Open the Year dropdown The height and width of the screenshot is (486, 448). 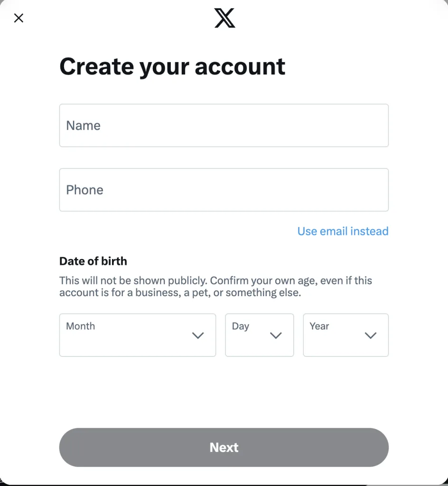pyautogui.click(x=345, y=335)
